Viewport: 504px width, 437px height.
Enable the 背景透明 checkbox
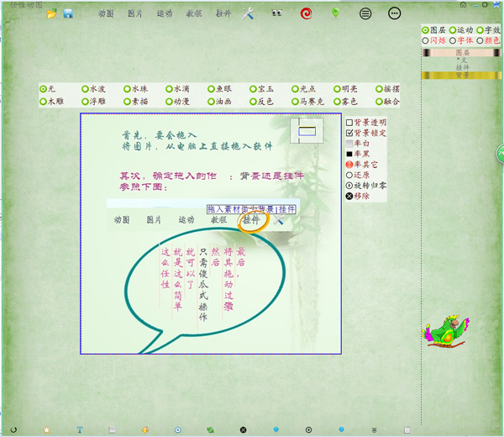point(349,122)
